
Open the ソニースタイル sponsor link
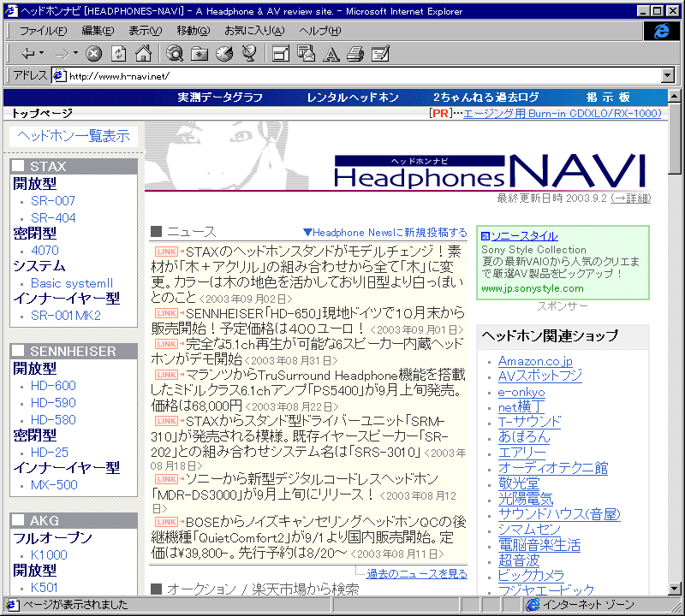tap(524, 236)
